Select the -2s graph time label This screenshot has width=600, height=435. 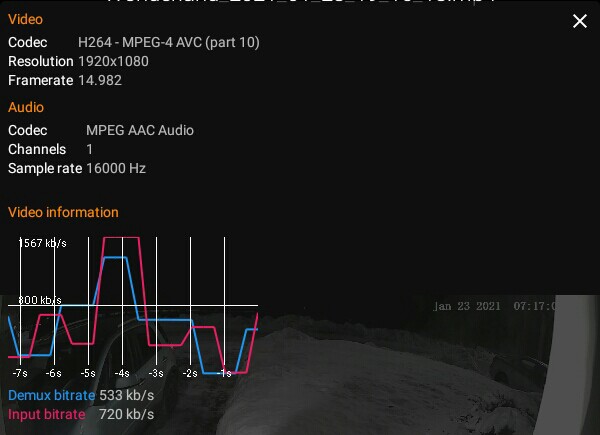coord(190,373)
